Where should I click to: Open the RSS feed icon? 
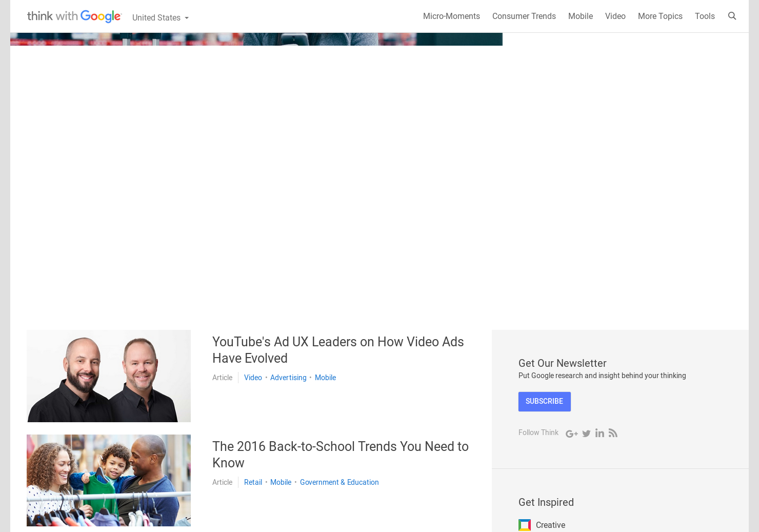[613, 434]
